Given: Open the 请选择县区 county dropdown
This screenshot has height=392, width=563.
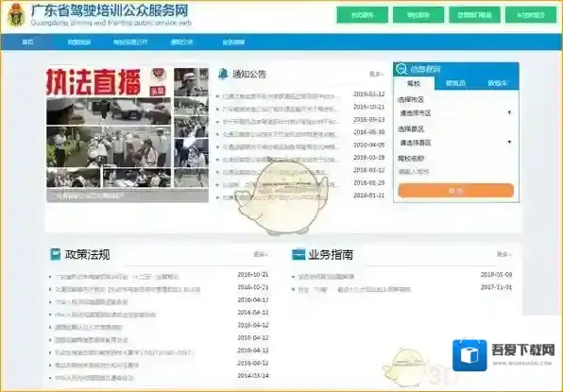Looking at the screenshot, I should (x=455, y=143).
